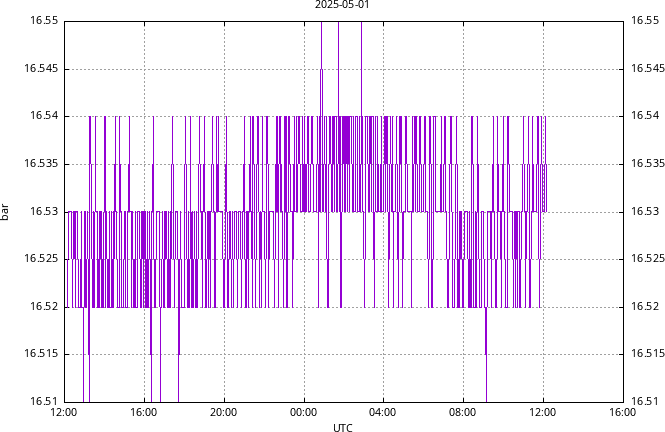Pick 16.51 on the right y-axis
Image resolution: width=665 pixels, height=432 pixels.
[x=645, y=401]
